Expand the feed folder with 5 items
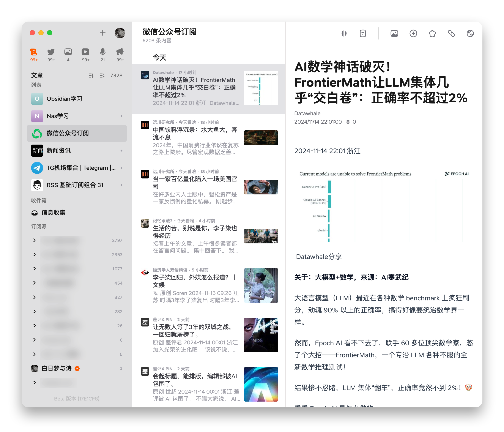The width and height of the screenshot is (504, 432). 34,354
